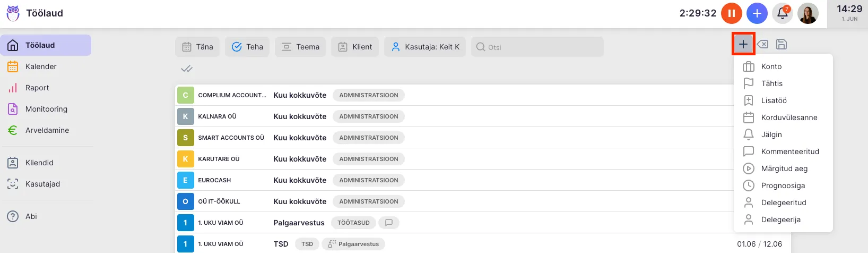868x253 pixels.
Task: Pause the running timer
Action: point(731,13)
